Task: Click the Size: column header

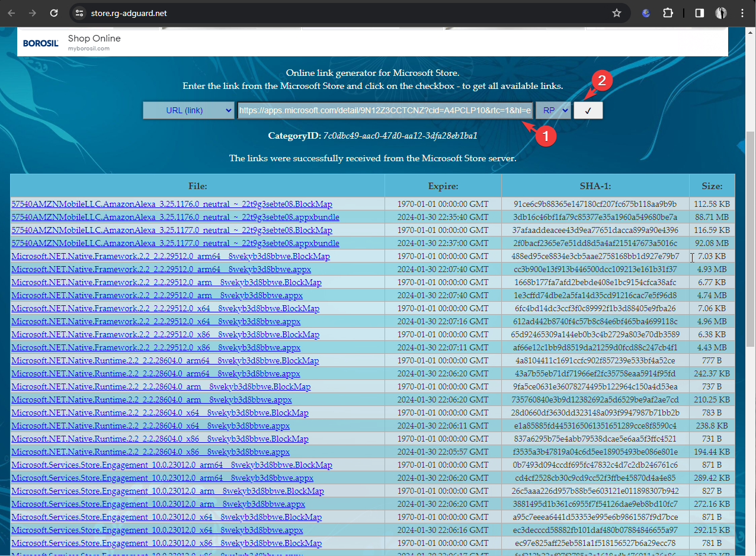Action: (712, 186)
